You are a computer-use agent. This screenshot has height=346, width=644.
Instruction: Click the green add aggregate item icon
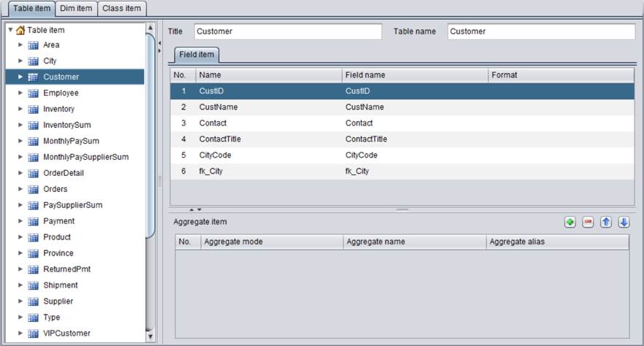pyautogui.click(x=570, y=222)
